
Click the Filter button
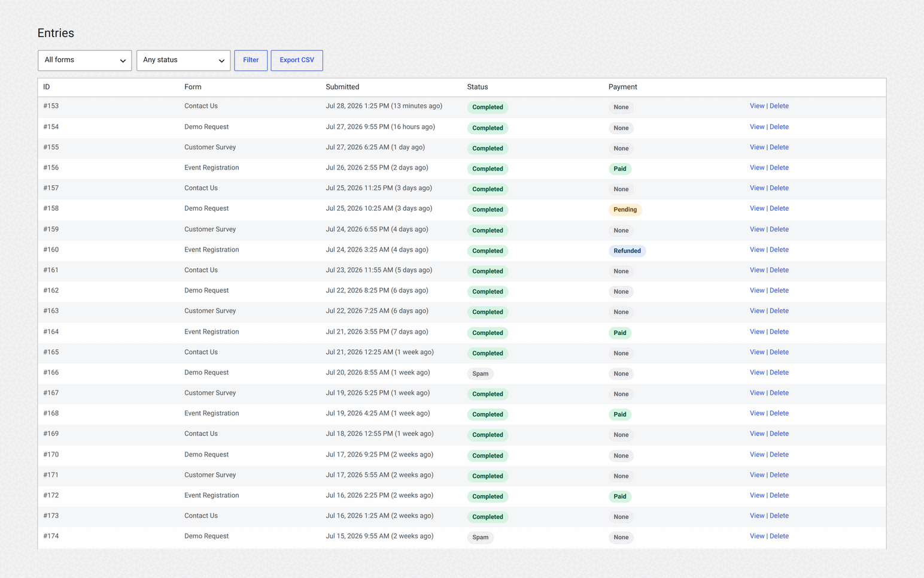pyautogui.click(x=251, y=60)
